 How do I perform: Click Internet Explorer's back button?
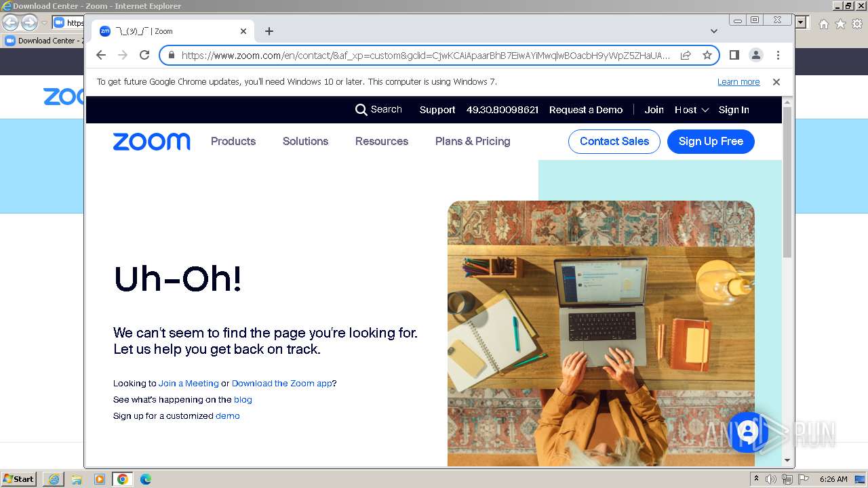pos(11,22)
